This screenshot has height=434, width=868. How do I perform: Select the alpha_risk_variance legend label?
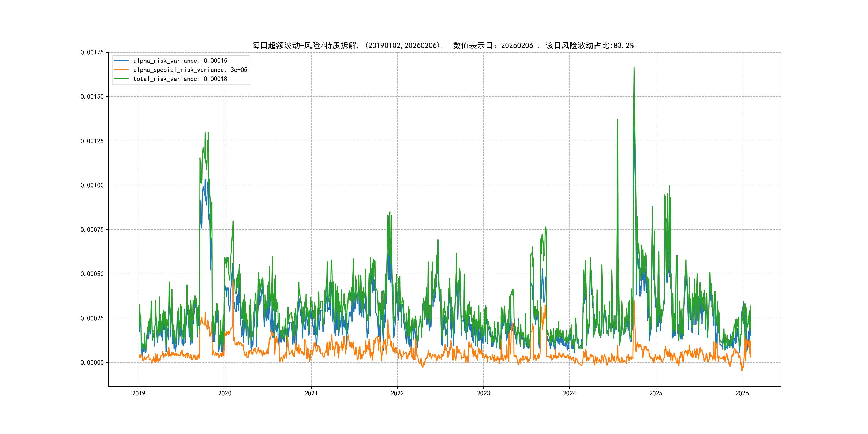tap(180, 61)
